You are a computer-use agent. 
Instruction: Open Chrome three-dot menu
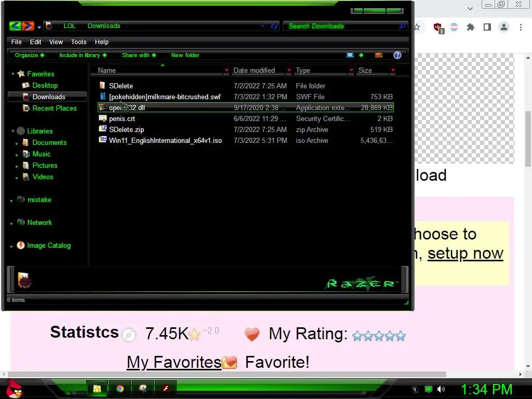pos(521,27)
